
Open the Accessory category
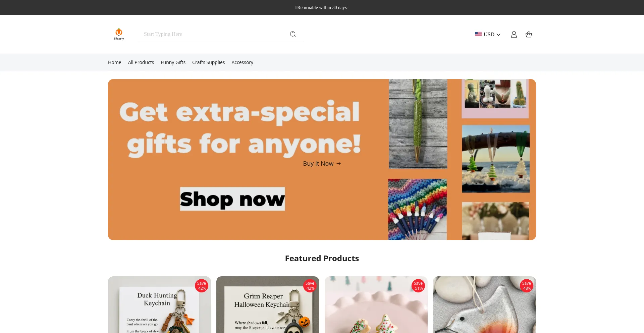242,62
